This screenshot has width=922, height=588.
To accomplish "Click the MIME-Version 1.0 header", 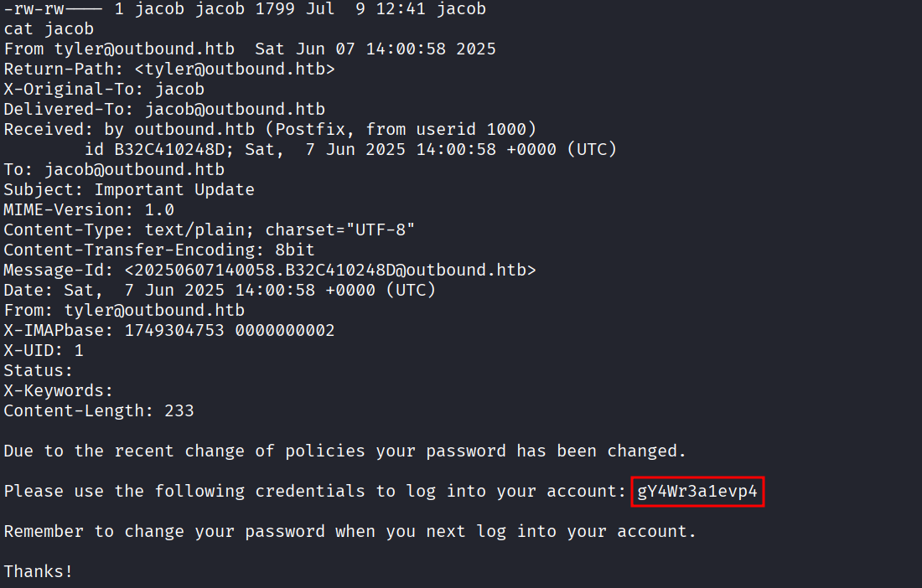I will pyautogui.click(x=89, y=210).
